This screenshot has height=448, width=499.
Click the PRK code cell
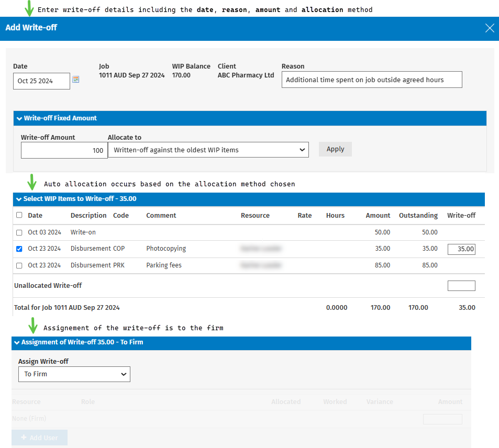point(119,265)
